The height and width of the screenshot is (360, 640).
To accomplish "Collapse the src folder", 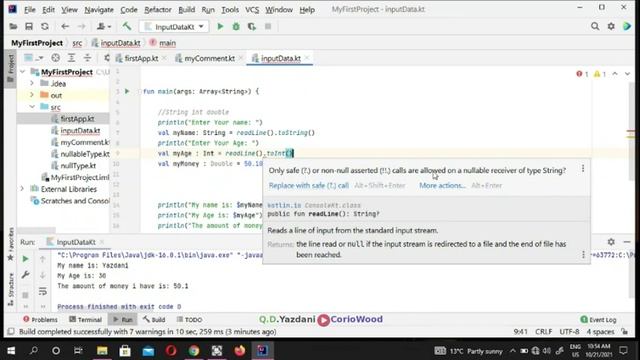I will [32, 107].
